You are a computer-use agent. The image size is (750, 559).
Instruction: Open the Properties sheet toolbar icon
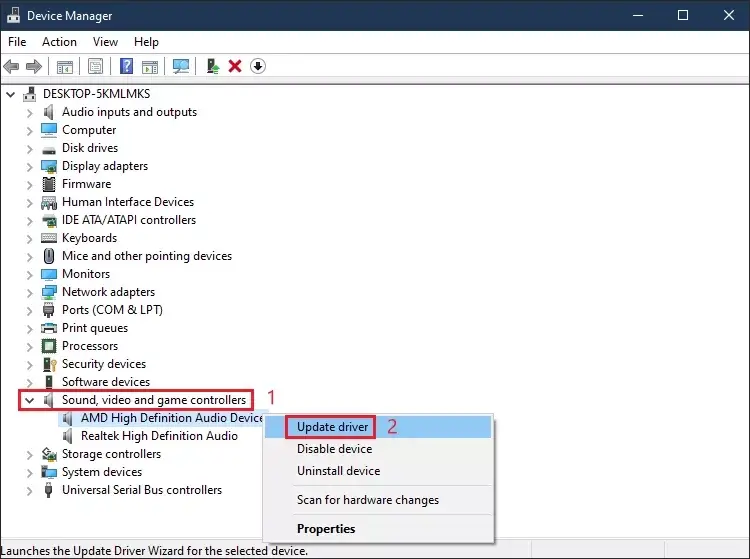[x=95, y=66]
